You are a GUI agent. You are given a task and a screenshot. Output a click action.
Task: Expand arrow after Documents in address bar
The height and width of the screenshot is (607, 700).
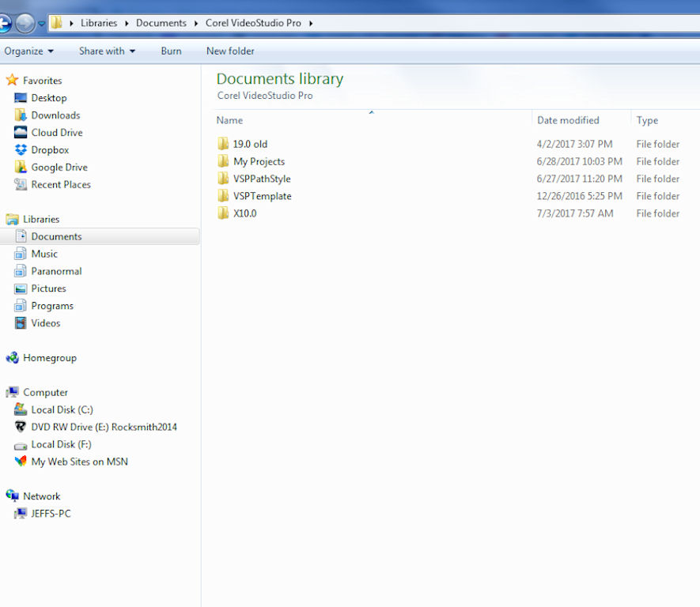[x=196, y=23]
